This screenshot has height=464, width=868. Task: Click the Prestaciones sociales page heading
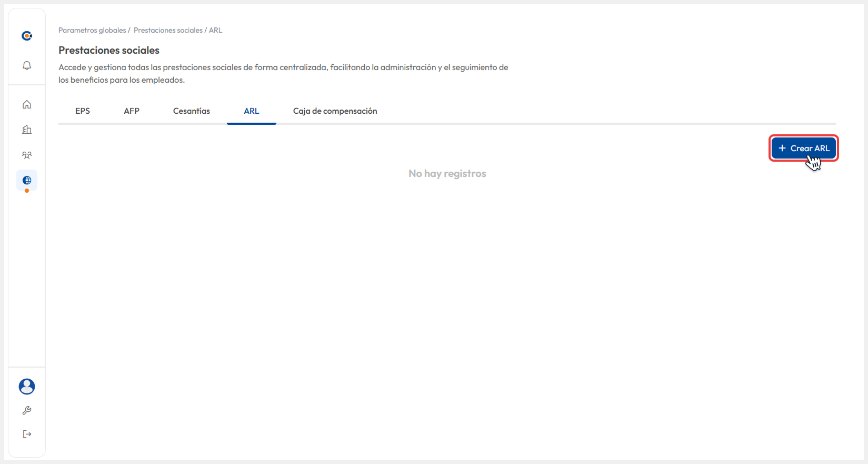point(109,51)
